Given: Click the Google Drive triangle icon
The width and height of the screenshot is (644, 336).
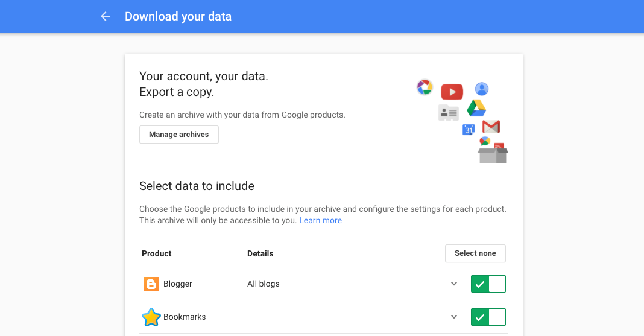Looking at the screenshot, I should (476, 108).
